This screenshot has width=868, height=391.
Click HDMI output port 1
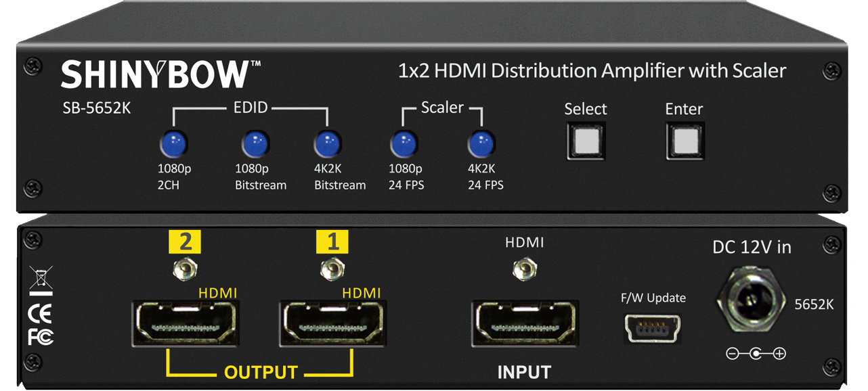(332, 324)
